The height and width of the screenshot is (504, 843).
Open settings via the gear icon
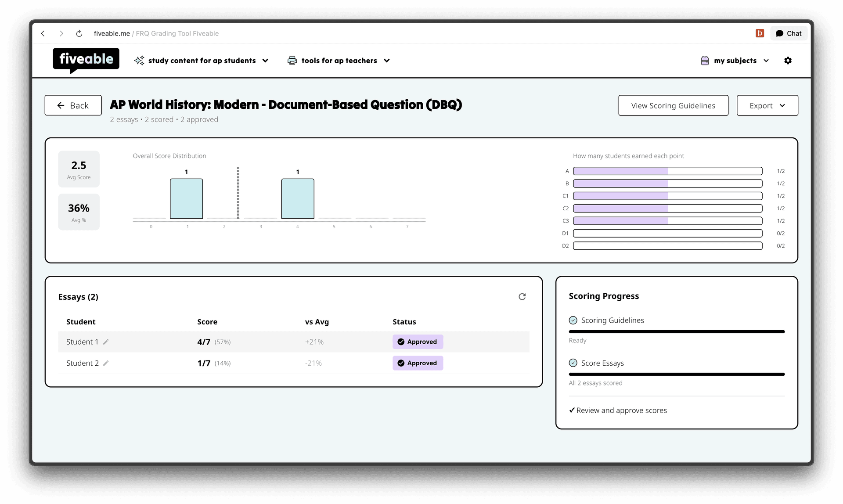pos(788,61)
